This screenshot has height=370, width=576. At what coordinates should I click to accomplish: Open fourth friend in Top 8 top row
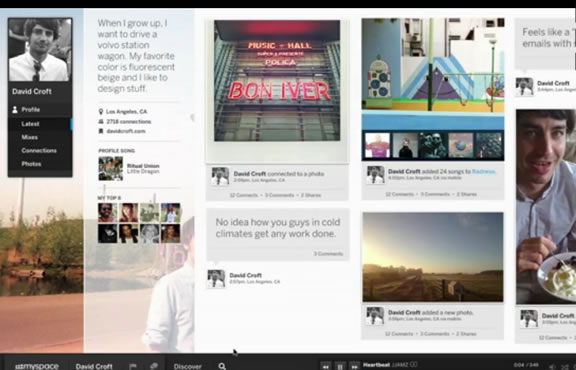(170, 213)
